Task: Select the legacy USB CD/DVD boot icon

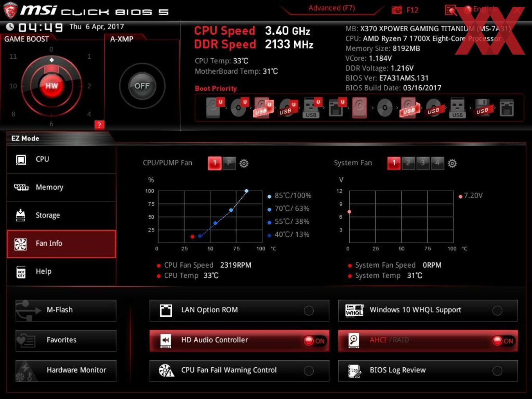Action: coord(434,108)
